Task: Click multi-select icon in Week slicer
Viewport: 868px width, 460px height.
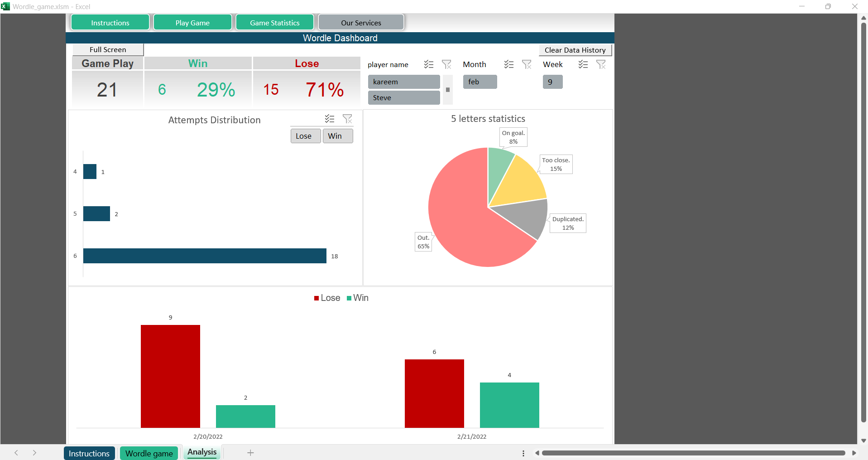Action: pos(583,64)
